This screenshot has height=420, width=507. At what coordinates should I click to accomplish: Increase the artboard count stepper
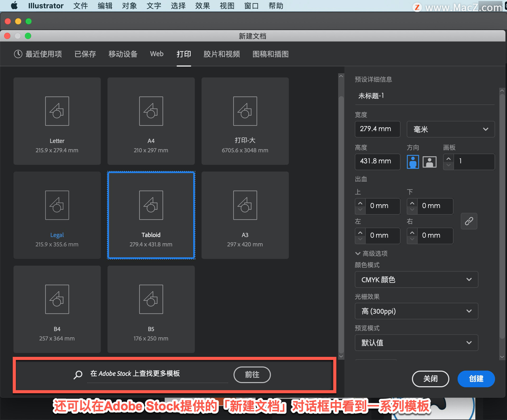pos(448,159)
